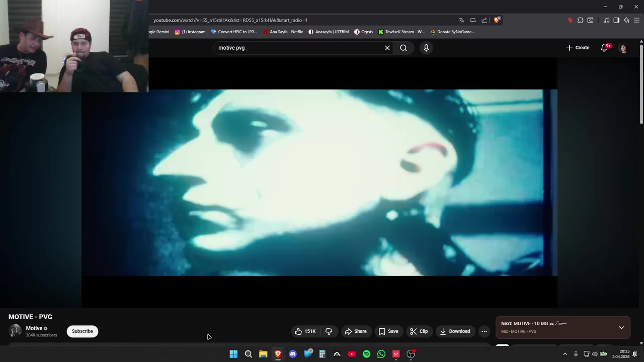Open 'TewfueK Stream' bookmark
The height and width of the screenshot is (362, 644).
pyautogui.click(x=401, y=32)
